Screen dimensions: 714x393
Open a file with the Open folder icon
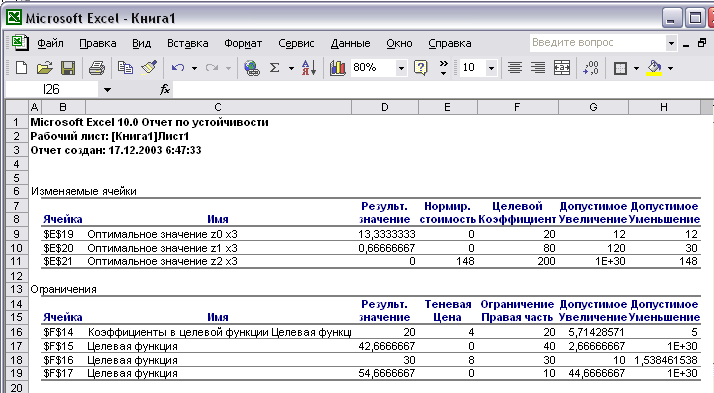[x=44, y=68]
